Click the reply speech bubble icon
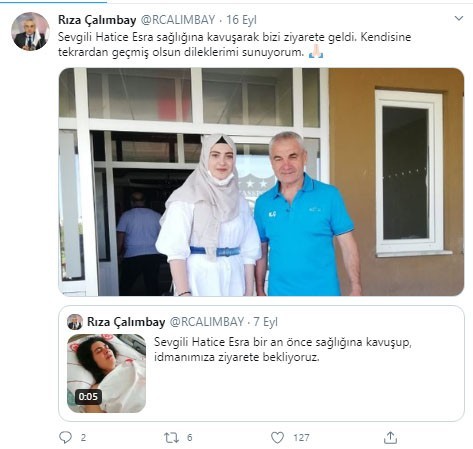The height and width of the screenshot is (449, 473). click(x=65, y=437)
